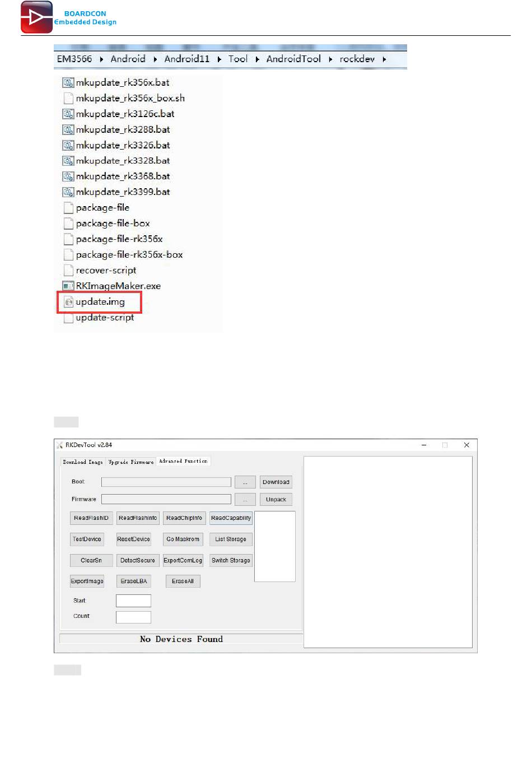Click the Firmware path input field

(x=166, y=499)
